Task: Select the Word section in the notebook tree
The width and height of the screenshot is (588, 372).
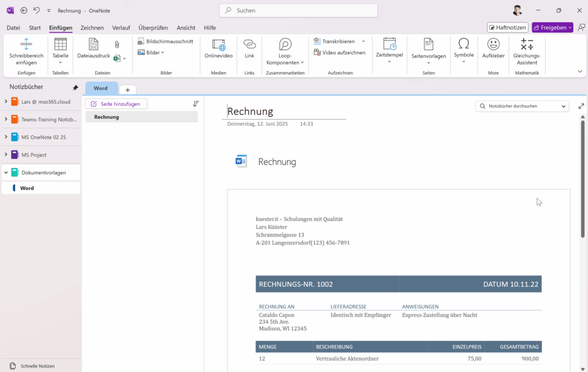Action: pyautogui.click(x=41, y=188)
